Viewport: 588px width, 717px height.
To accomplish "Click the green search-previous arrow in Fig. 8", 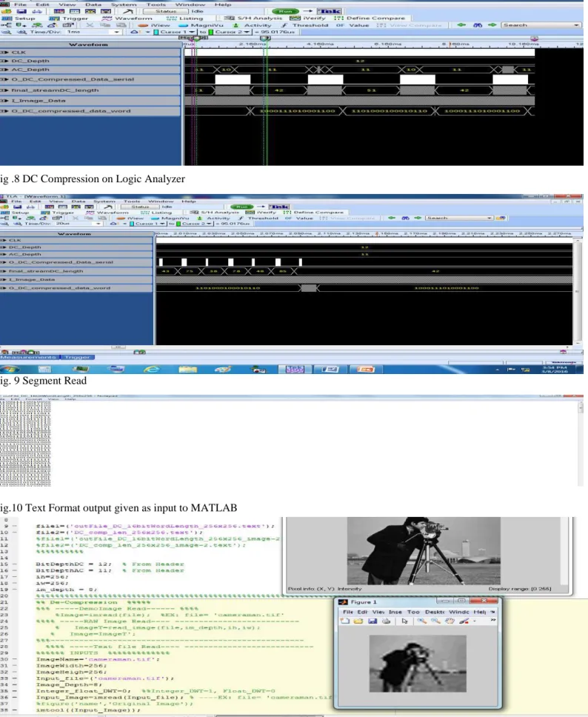I will click(x=461, y=25).
